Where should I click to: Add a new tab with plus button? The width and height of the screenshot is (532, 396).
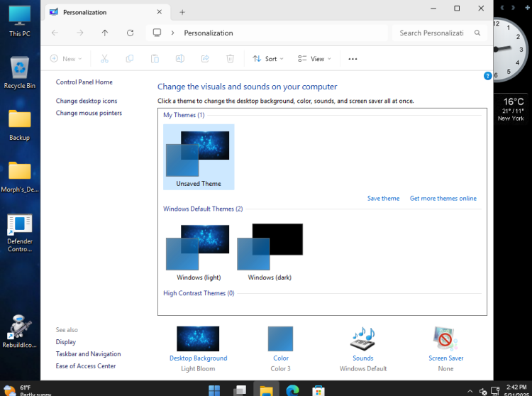(x=182, y=12)
